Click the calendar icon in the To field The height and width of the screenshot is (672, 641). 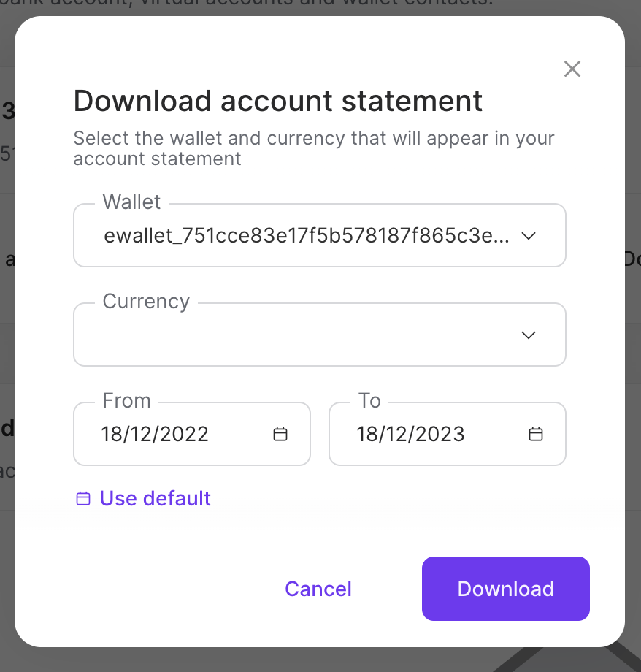pos(536,433)
